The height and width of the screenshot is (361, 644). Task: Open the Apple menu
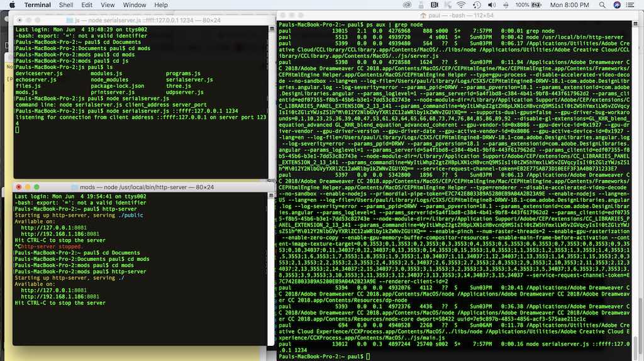12,5
